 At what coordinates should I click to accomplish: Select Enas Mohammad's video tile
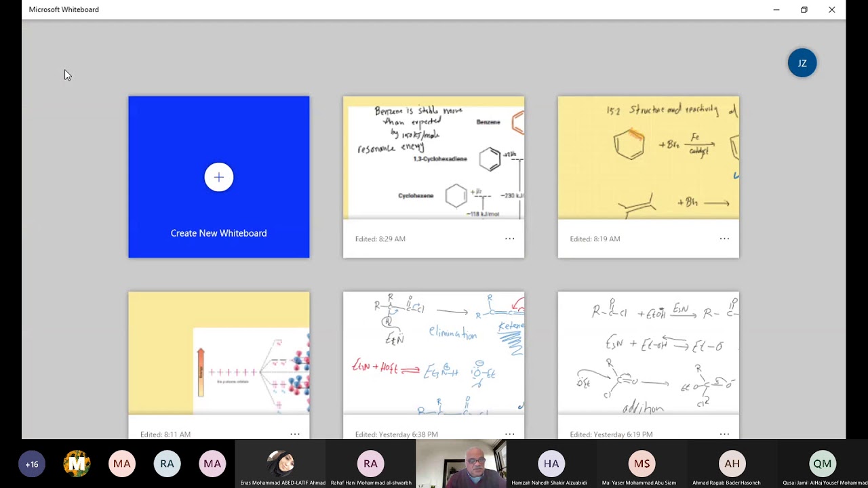[x=280, y=464]
